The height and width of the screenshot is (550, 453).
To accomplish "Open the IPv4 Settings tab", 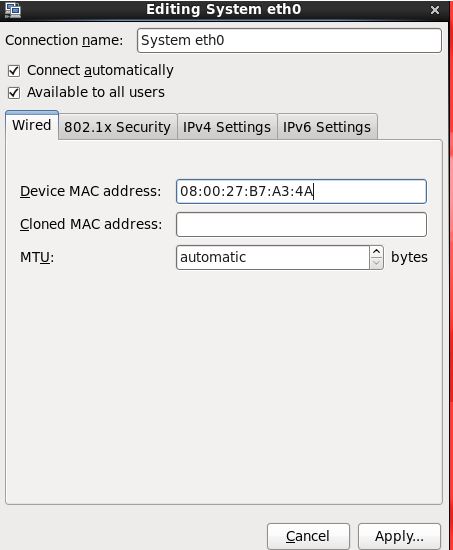I will [227, 127].
